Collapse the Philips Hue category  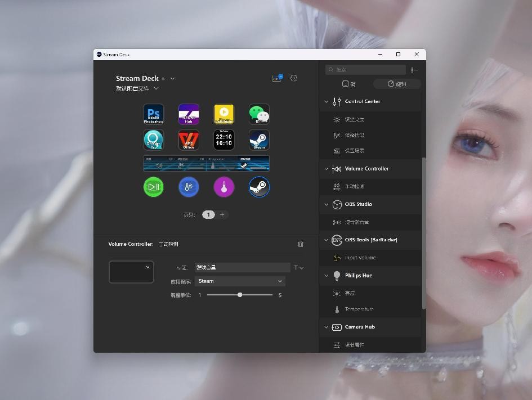pyautogui.click(x=326, y=276)
